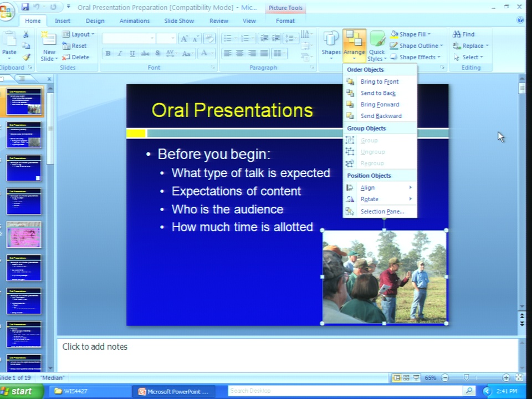Viewport: 532px width, 399px height.
Task: Switch to Slide Sorter view icon
Action: 406,377
